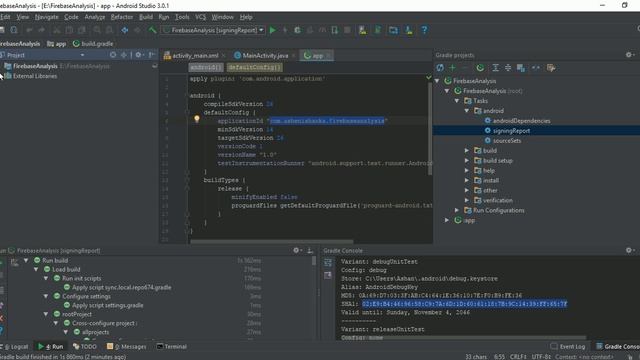Viewport: 640px width, 360px height.
Task: Refresh all Gradle projects icon
Action: pyautogui.click(x=440, y=68)
